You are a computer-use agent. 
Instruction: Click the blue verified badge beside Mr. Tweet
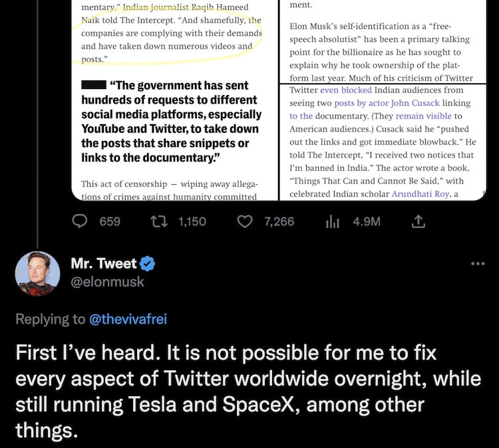[x=148, y=264]
